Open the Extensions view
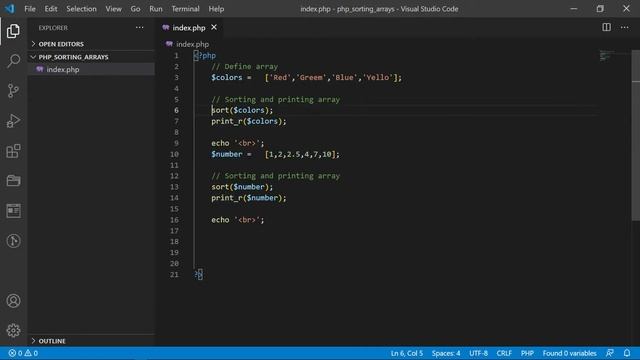Screen dimensions: 640x360 13,151
